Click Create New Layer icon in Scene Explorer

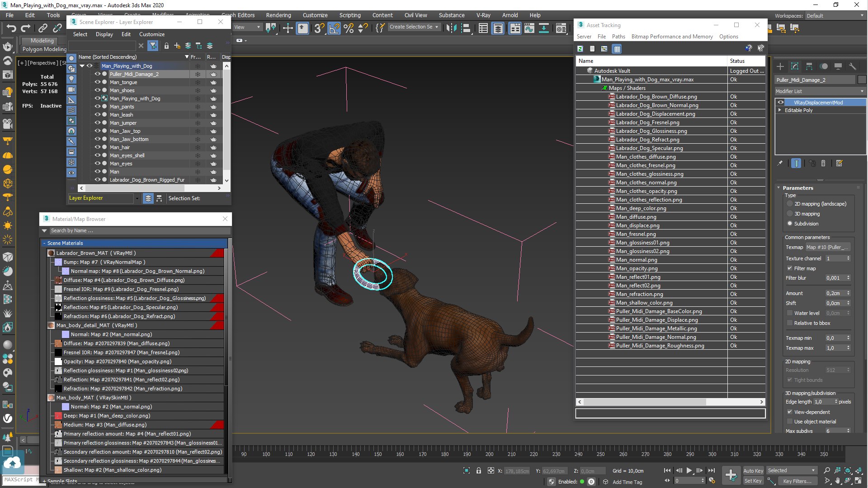(x=177, y=46)
